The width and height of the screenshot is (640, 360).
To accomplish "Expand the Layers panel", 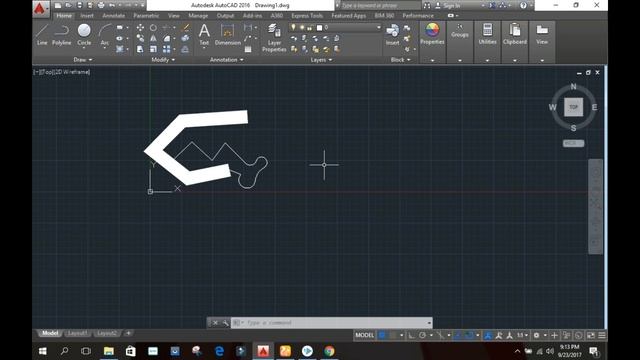I will [x=321, y=60].
